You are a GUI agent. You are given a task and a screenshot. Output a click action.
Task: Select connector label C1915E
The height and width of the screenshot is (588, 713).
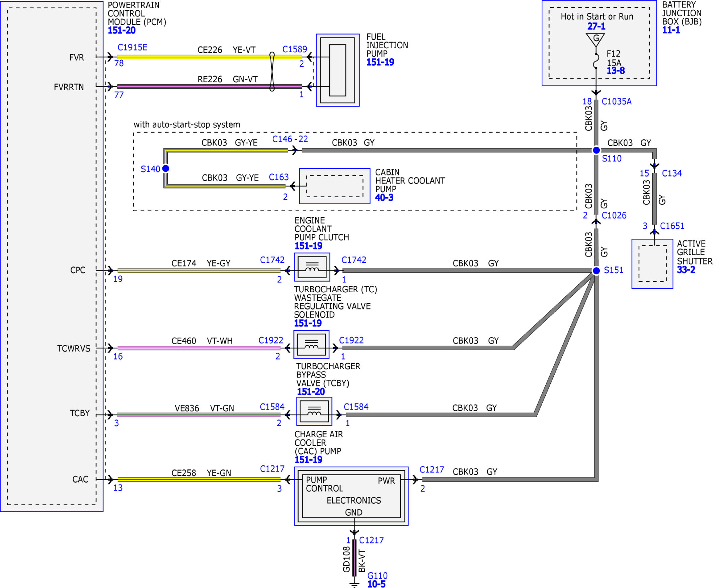click(132, 48)
